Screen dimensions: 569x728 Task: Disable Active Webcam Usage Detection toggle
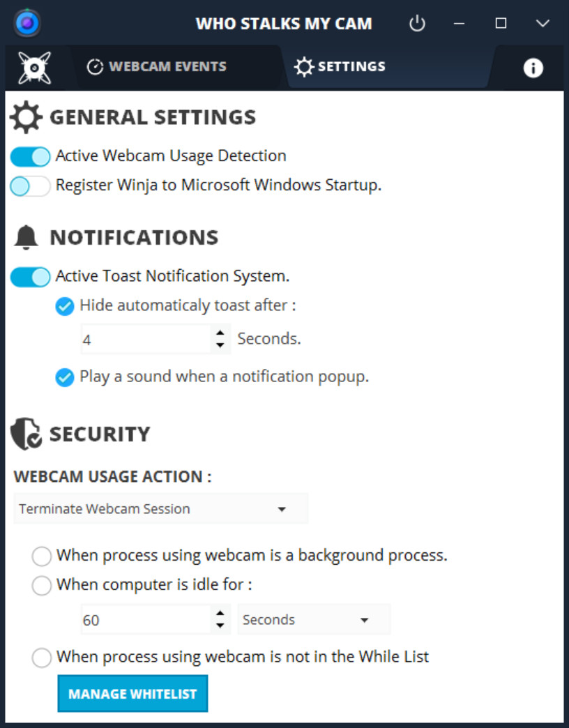pyautogui.click(x=30, y=156)
